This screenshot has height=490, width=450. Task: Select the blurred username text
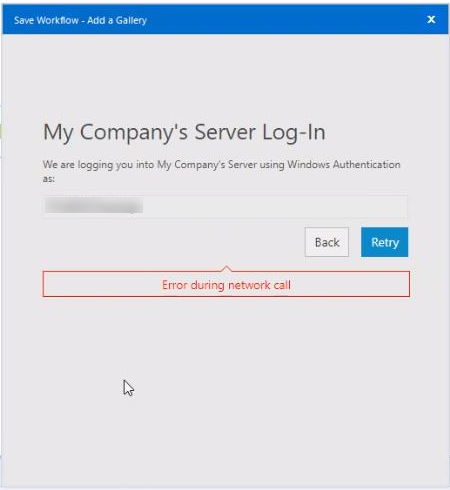point(94,205)
